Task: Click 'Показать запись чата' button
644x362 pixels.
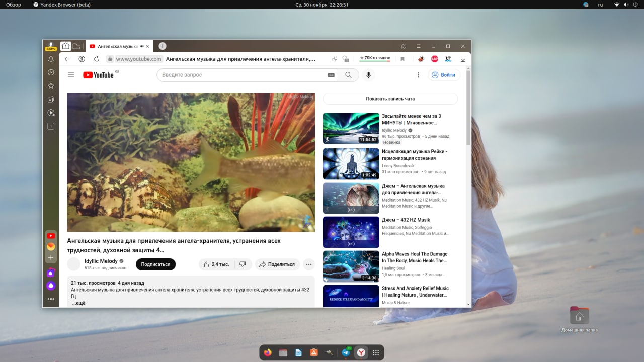Action: pyautogui.click(x=390, y=99)
